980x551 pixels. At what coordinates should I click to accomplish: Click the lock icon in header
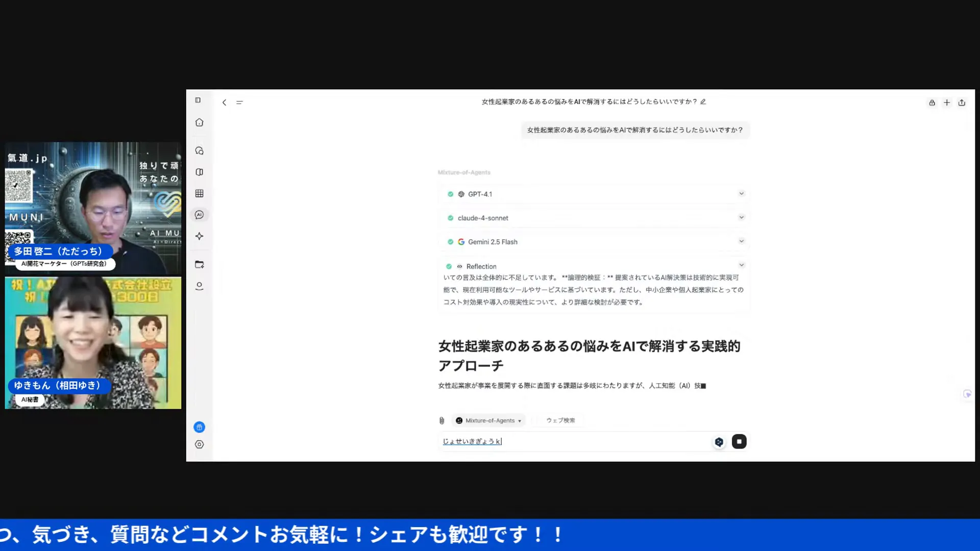point(932,103)
